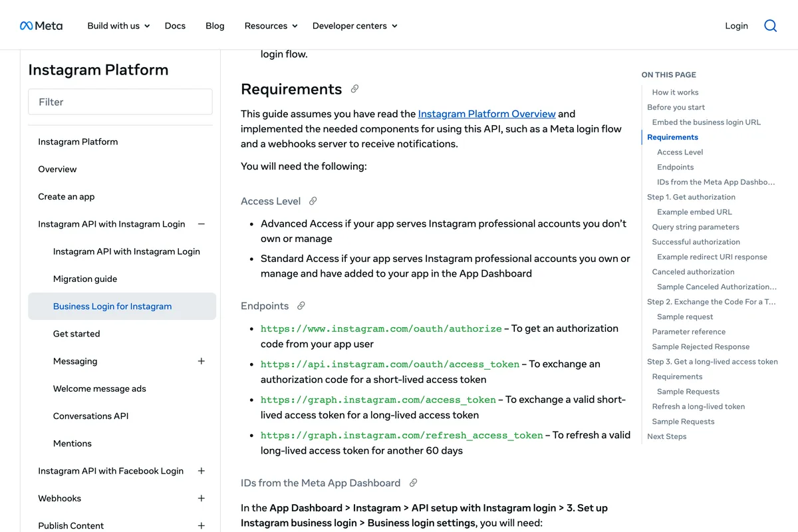The width and height of the screenshot is (798, 532).
Task: Jump to Sample Rejected Response
Action: tap(700, 346)
